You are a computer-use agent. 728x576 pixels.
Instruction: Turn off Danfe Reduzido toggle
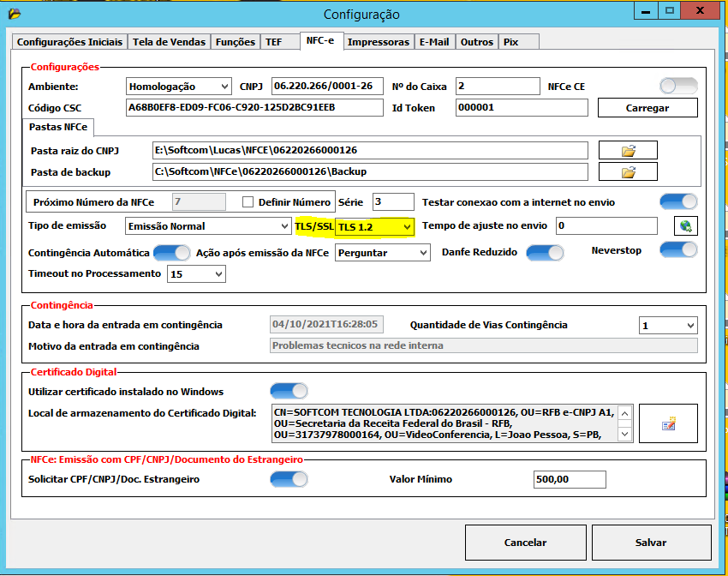click(x=545, y=253)
